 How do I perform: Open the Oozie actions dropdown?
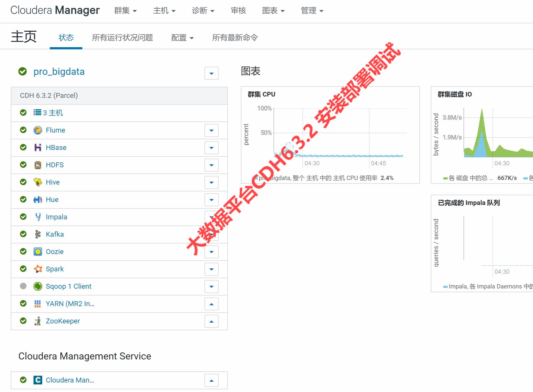[211, 252]
